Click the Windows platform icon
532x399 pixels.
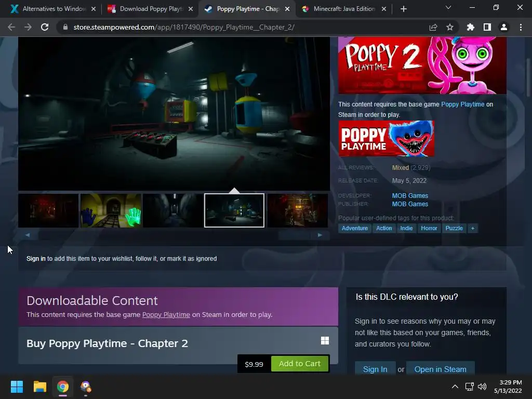click(325, 341)
